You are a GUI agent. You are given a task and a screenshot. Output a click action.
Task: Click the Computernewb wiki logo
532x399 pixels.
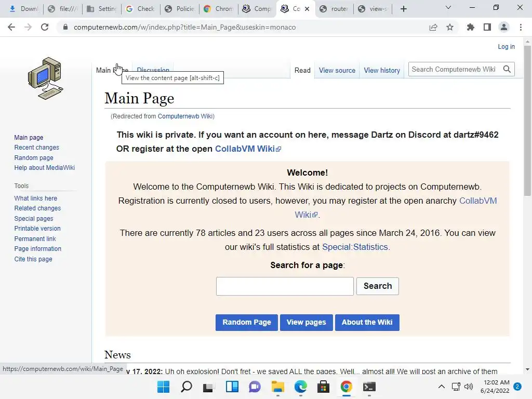(46, 78)
